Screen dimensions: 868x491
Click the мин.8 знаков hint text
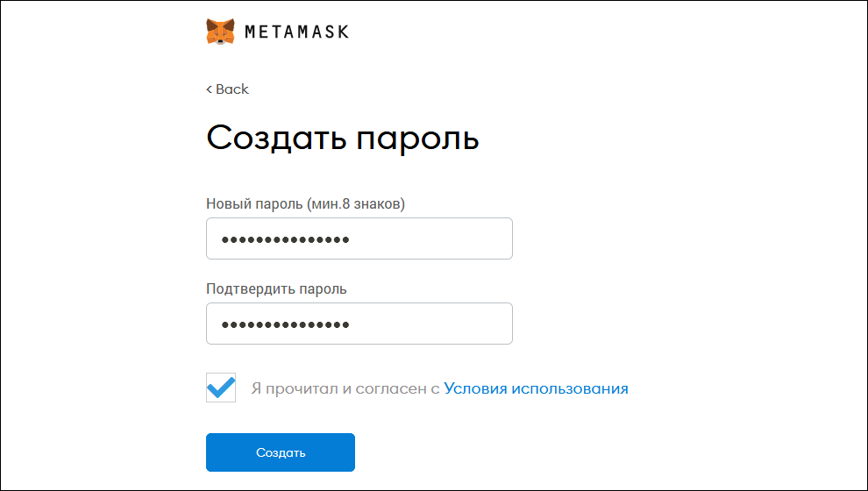point(356,203)
